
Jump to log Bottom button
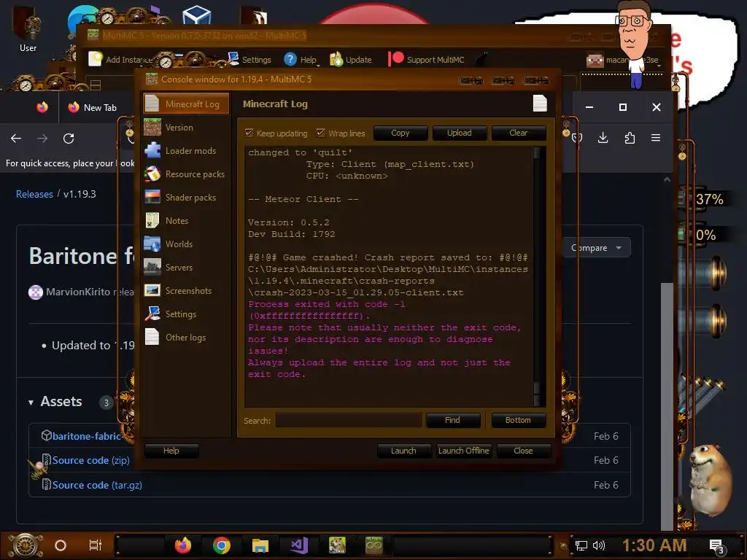519,420
